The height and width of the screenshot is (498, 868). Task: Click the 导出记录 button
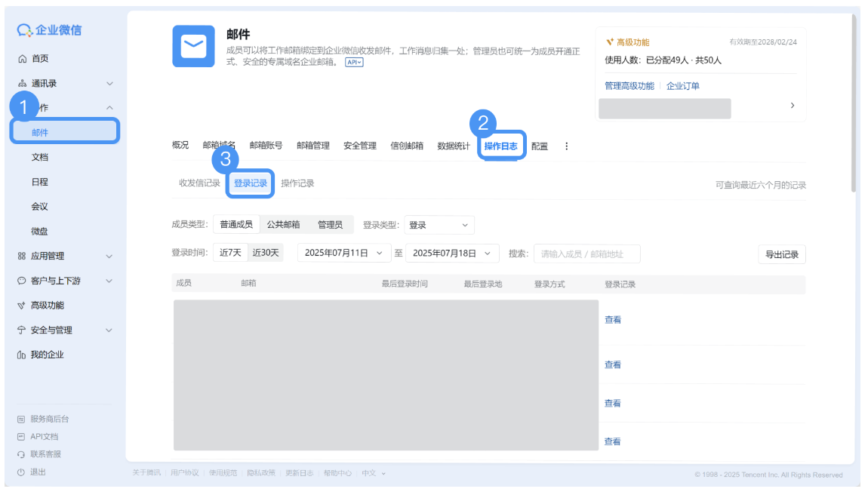782,254
